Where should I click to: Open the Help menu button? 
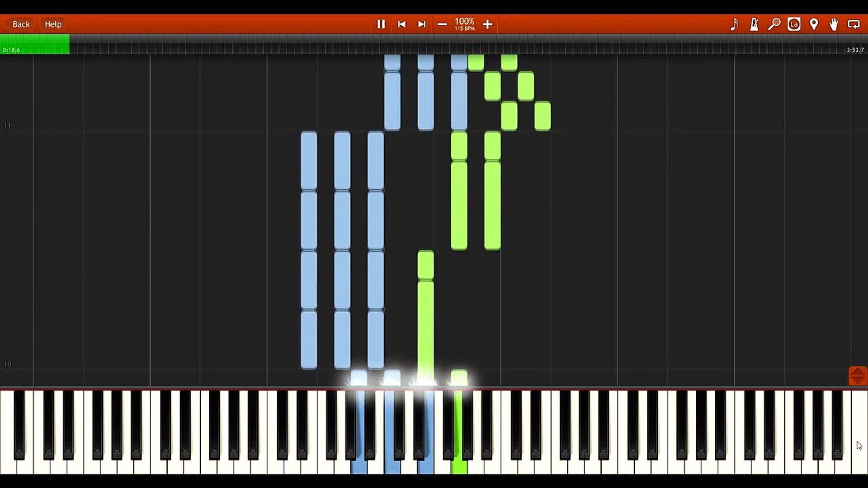(53, 24)
